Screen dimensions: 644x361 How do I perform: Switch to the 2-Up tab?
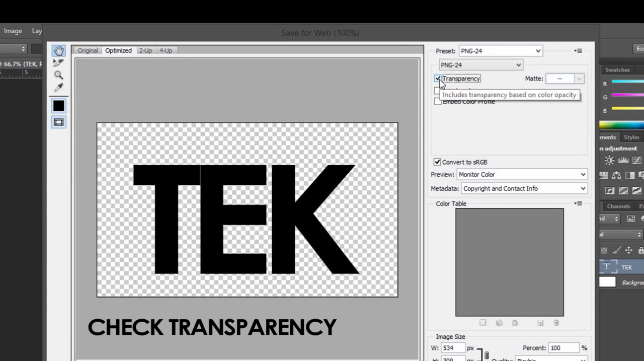tap(145, 50)
